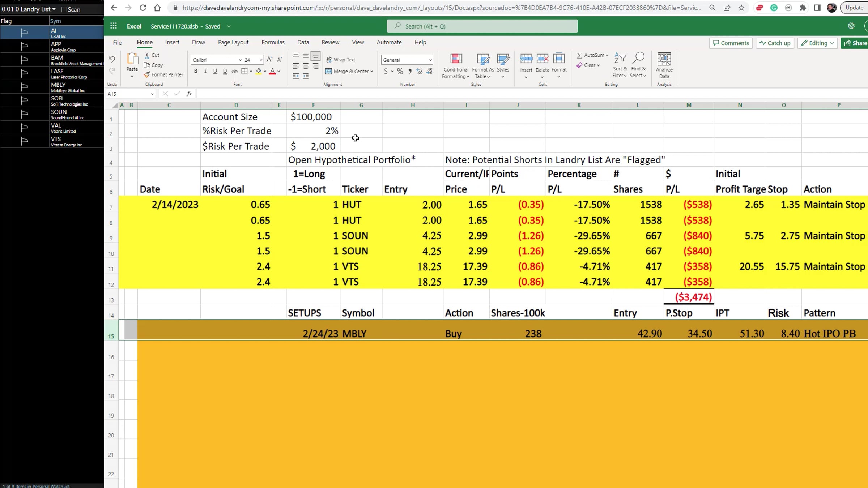This screenshot has height=488, width=868.
Task: Click the Name Box showing A15
Action: 131,94
